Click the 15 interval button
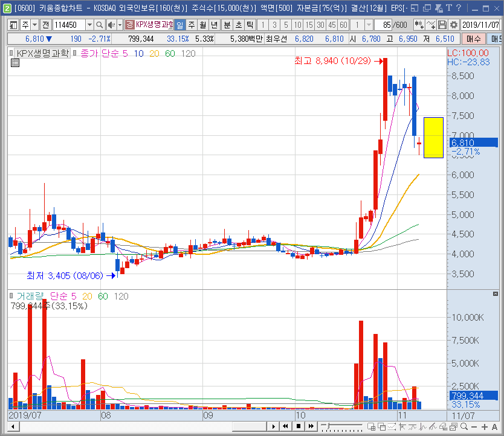The height and width of the screenshot is (436, 504). point(309,25)
